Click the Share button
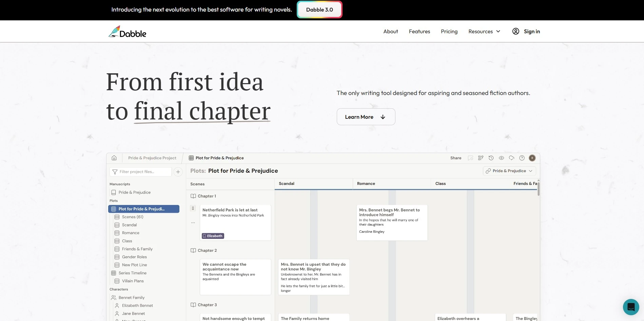The width and height of the screenshot is (644, 321). (x=456, y=158)
